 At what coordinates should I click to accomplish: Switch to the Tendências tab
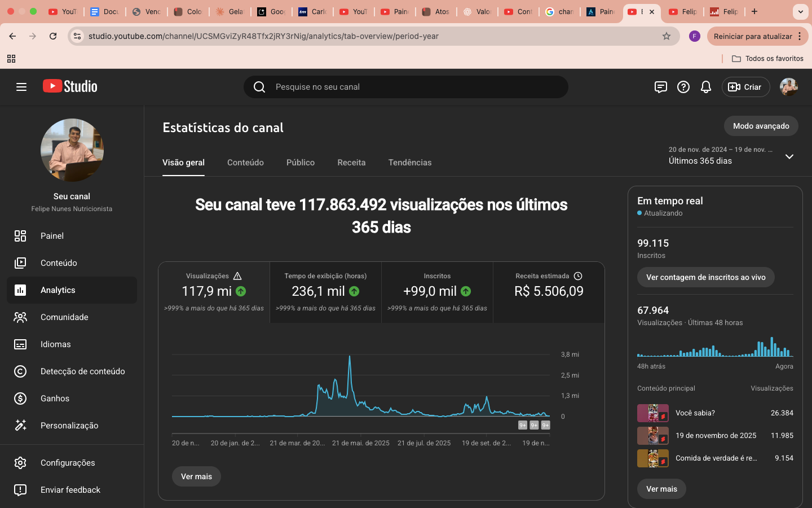point(410,163)
